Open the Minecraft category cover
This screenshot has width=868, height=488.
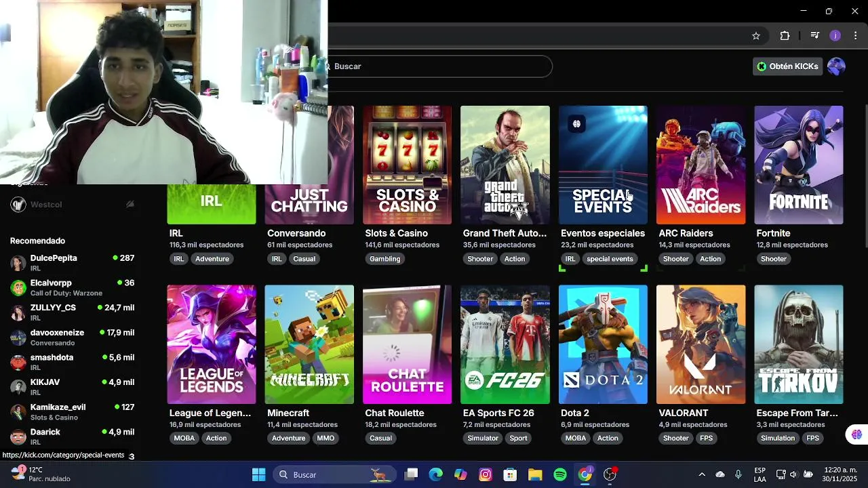click(309, 344)
